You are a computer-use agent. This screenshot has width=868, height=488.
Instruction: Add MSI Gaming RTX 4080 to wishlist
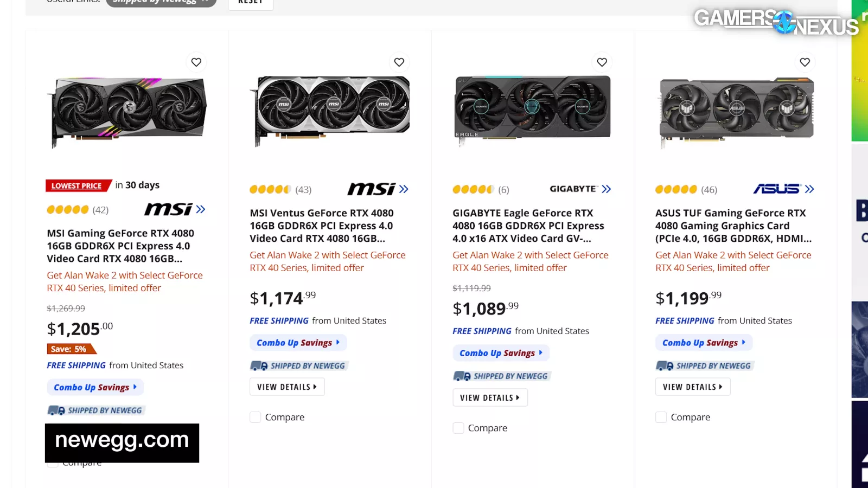point(196,62)
